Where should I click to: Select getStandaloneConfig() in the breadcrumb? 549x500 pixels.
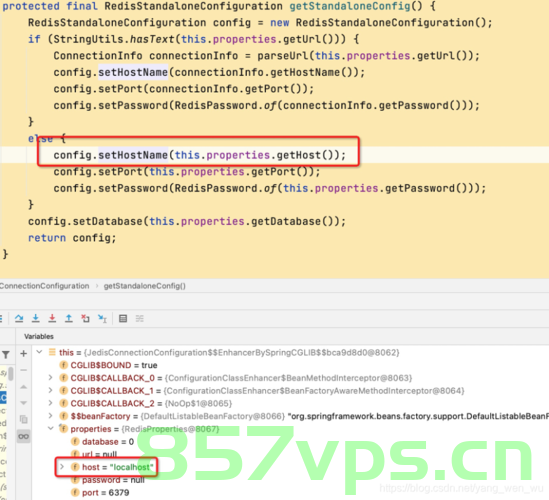pos(145,286)
